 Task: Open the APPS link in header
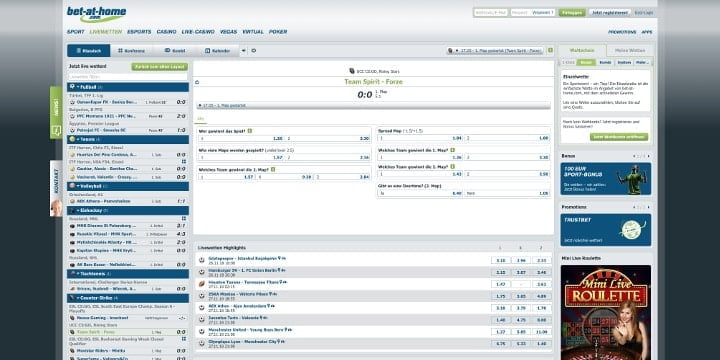(x=647, y=32)
